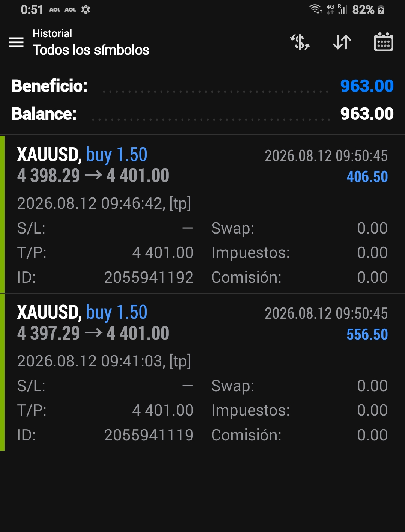The height and width of the screenshot is (532, 405).
Task: Tap the Balance 963.00 summary row
Action: coord(202,114)
